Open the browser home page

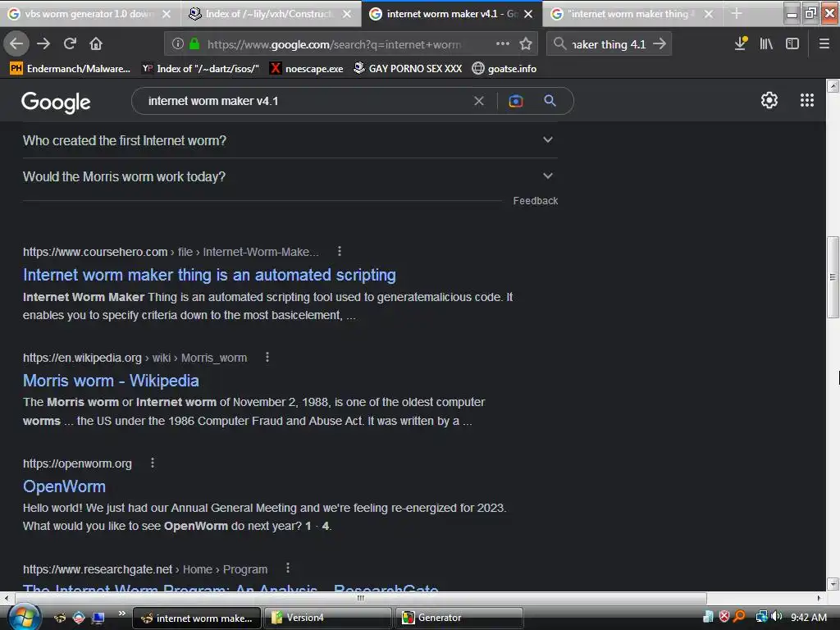96,43
